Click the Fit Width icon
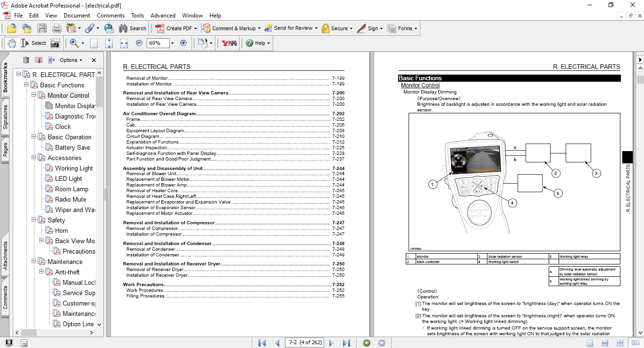Viewport: 644px width, 348px height. click(124, 43)
